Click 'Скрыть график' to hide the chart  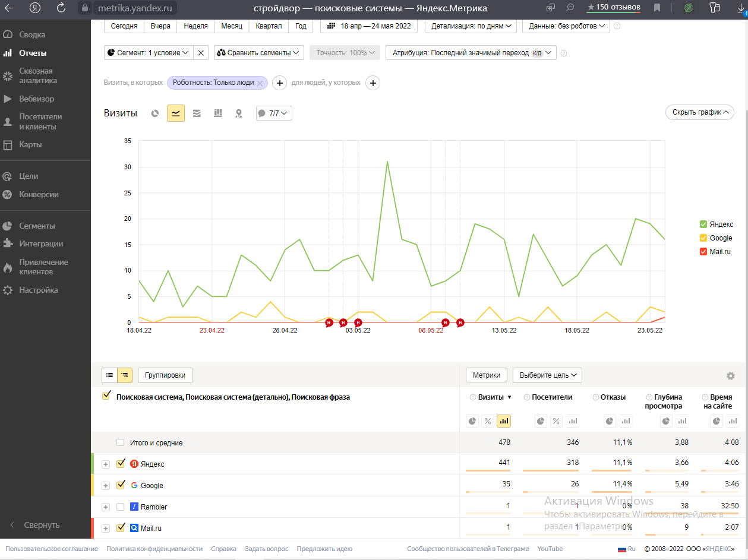[700, 112]
